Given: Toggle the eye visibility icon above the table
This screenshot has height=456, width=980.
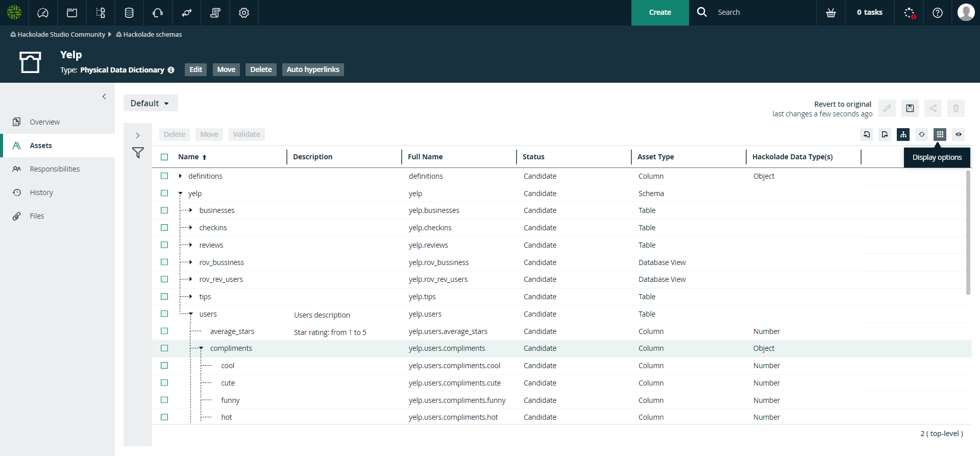Looking at the screenshot, I should click(x=959, y=134).
